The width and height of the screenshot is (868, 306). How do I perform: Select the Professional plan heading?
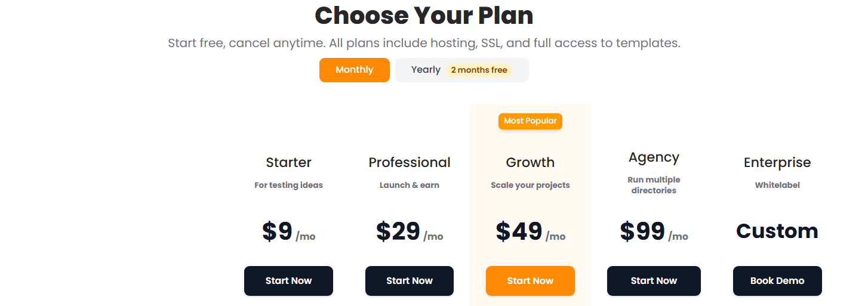[x=410, y=162]
